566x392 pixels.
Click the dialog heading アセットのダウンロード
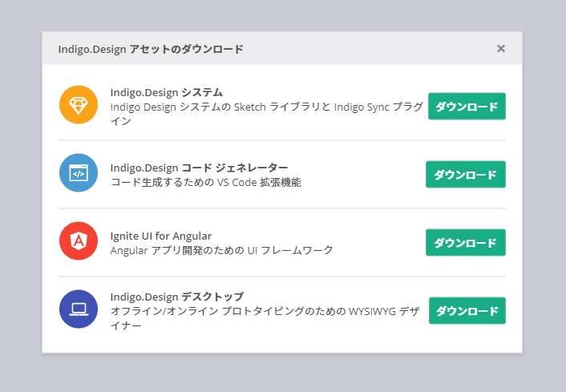[x=151, y=49]
